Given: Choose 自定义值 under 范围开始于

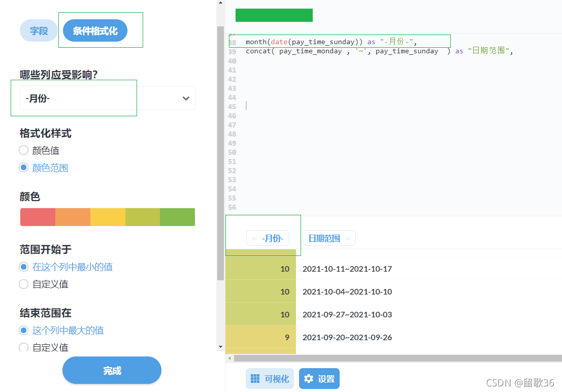Looking at the screenshot, I should click(24, 284).
